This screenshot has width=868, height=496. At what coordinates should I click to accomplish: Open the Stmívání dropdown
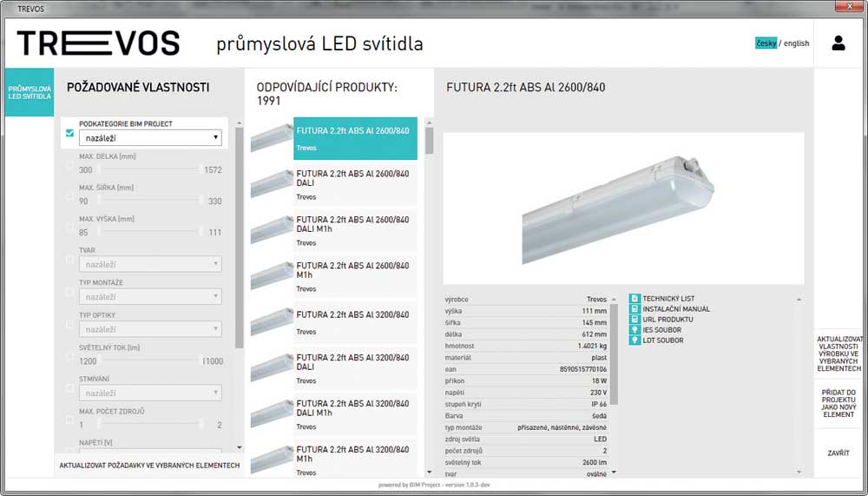150,393
